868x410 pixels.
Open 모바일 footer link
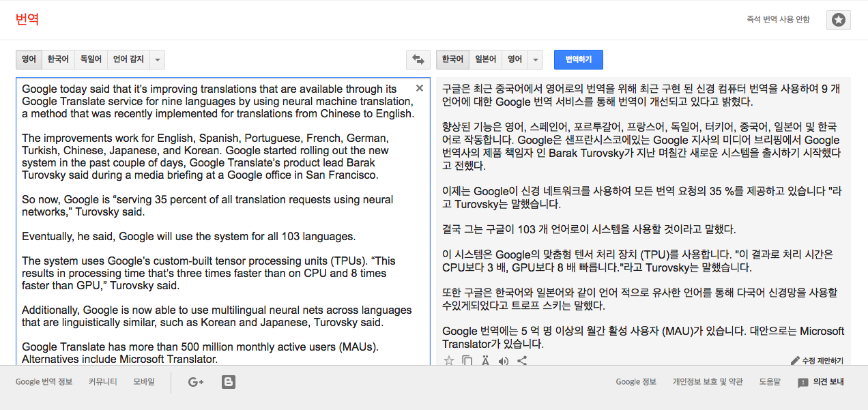(x=144, y=382)
